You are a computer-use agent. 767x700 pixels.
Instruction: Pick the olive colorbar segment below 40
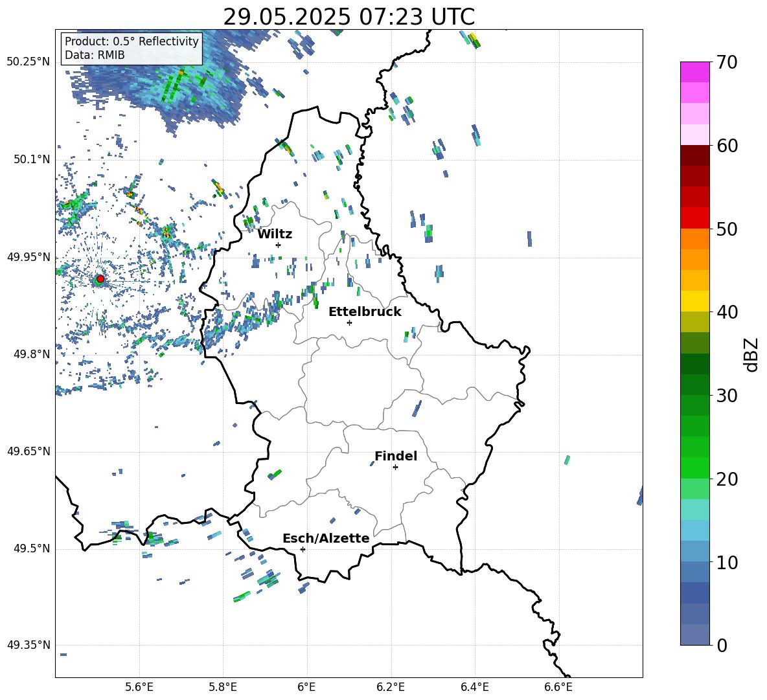click(695, 322)
